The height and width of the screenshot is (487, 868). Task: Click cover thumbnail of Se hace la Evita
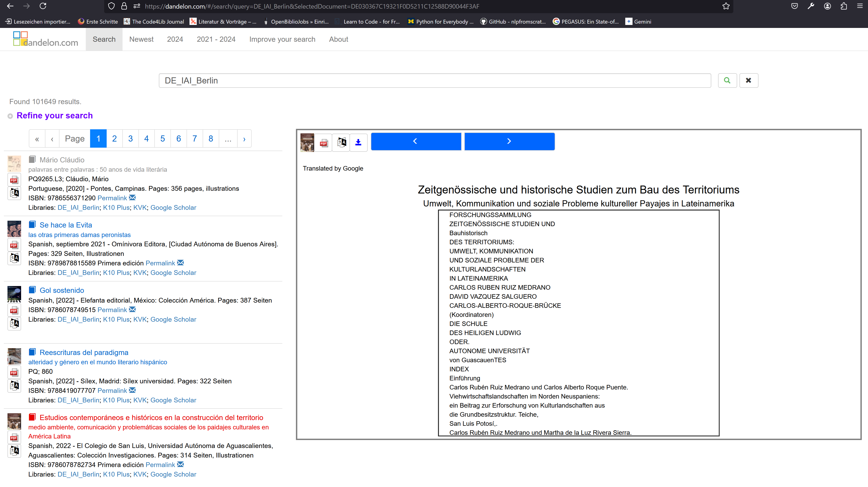pos(14,229)
